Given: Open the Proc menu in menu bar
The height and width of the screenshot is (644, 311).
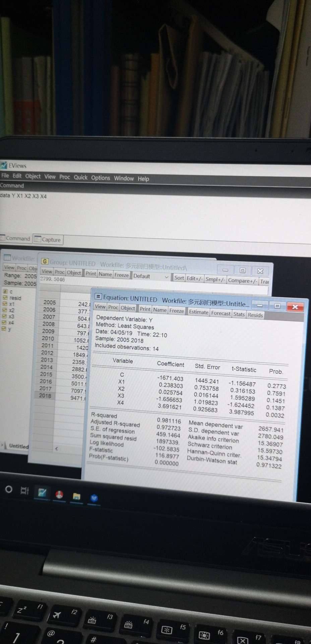Looking at the screenshot, I should click(x=65, y=177).
